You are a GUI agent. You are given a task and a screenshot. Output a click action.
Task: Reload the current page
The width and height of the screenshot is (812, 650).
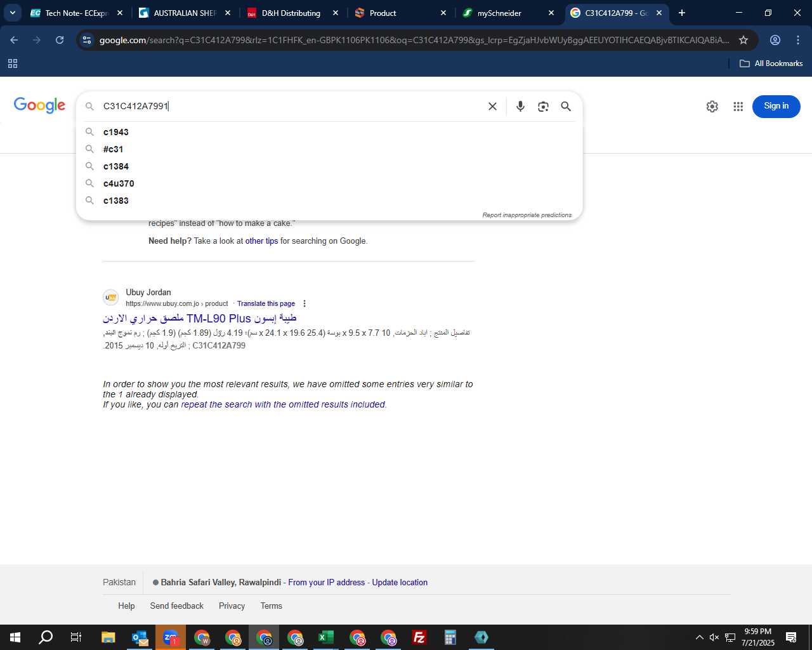tap(60, 40)
